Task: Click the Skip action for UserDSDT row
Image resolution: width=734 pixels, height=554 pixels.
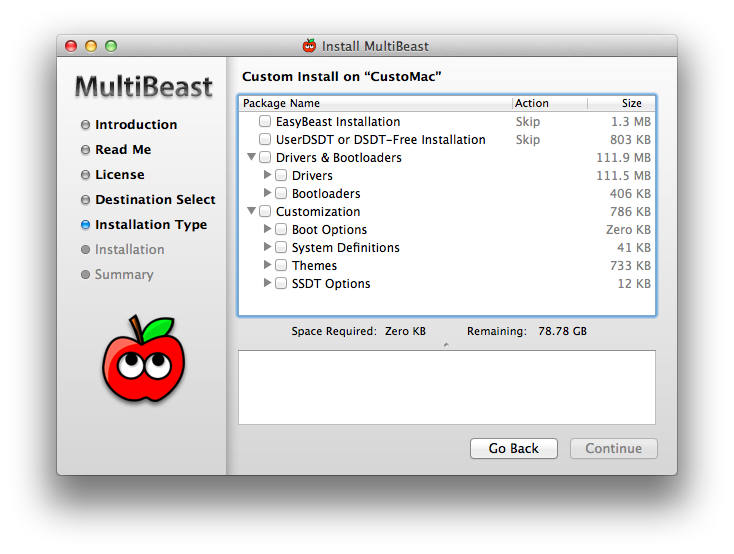Action: click(x=528, y=140)
